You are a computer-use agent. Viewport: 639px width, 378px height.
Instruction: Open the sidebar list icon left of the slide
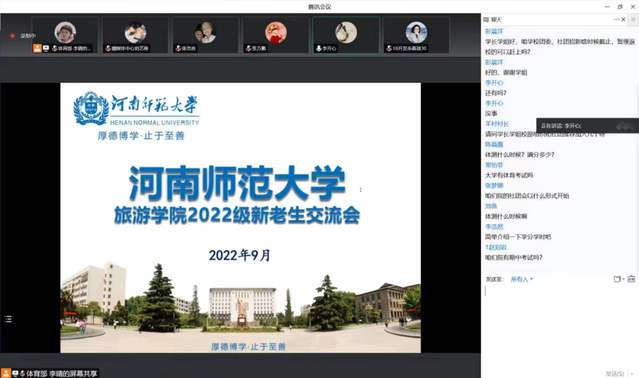point(8,319)
